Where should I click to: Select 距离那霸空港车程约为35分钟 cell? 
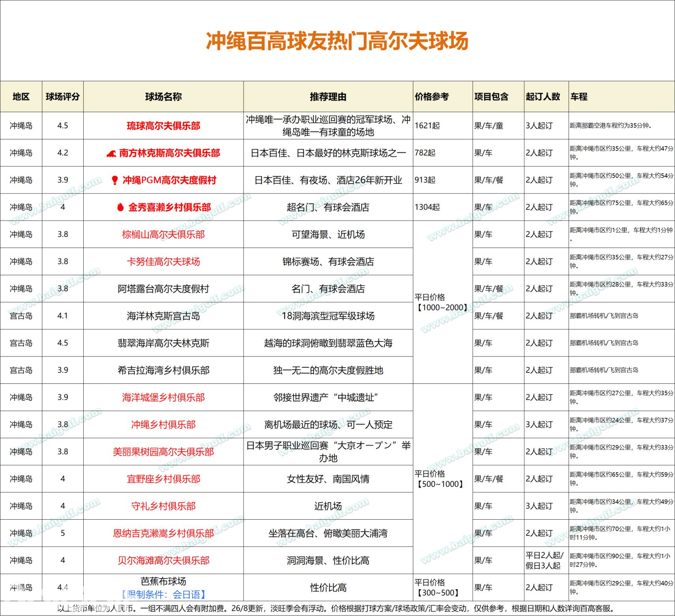[x=622, y=126]
